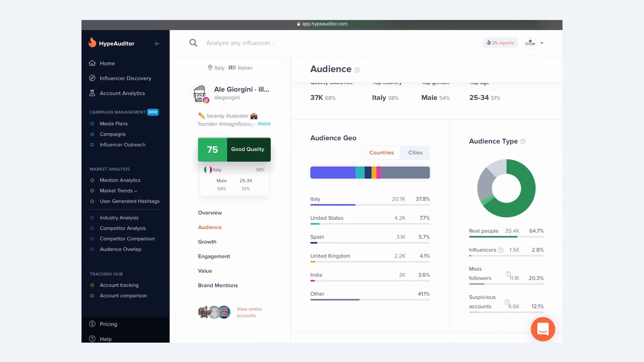The height and width of the screenshot is (362, 644).
Task: Open User Generated Hashtags
Action: 129,201
